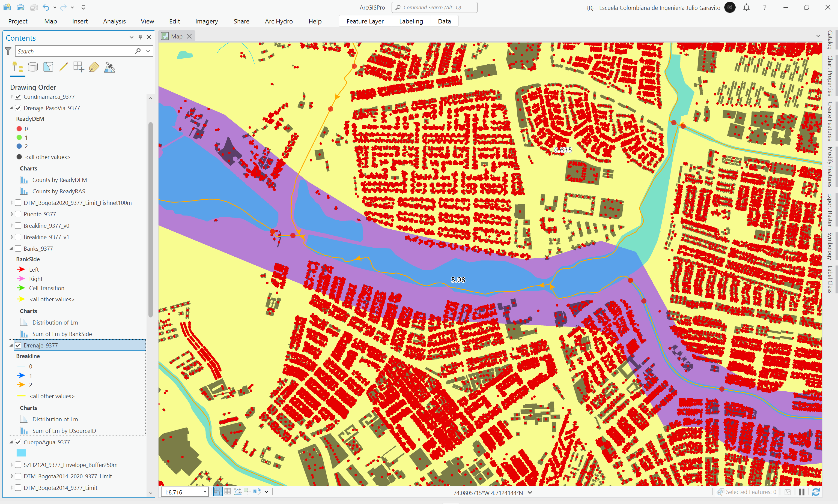
Task: Click the Open Project folder icon
Action: (20, 7)
